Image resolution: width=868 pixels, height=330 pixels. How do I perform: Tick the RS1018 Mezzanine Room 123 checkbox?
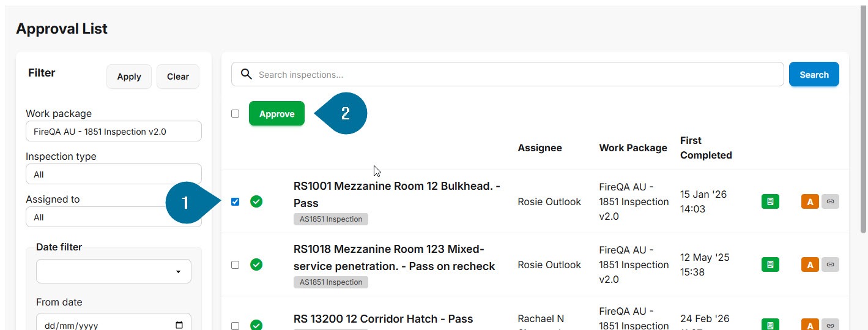pyautogui.click(x=236, y=264)
